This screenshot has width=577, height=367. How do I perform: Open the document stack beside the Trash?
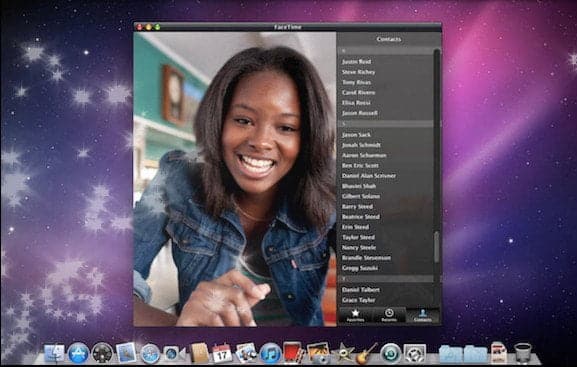click(499, 353)
